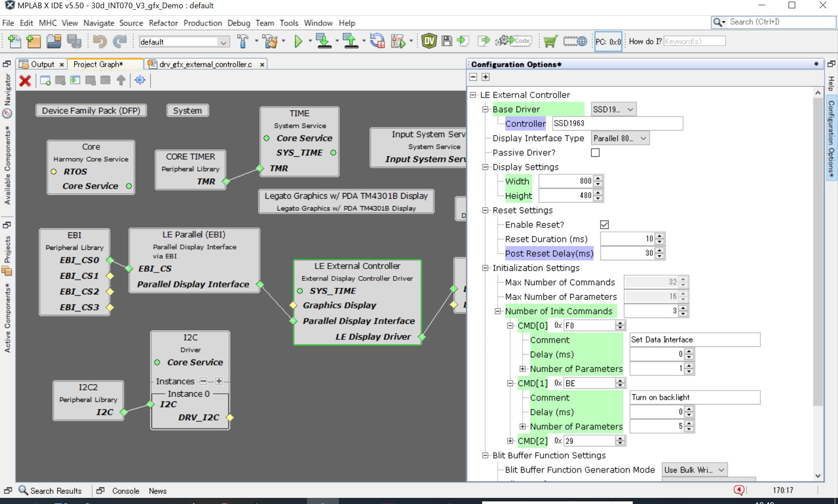Screen dimensions: 838x504
Task: Open the Base Driver SSD19 dropdown
Action: (x=613, y=109)
